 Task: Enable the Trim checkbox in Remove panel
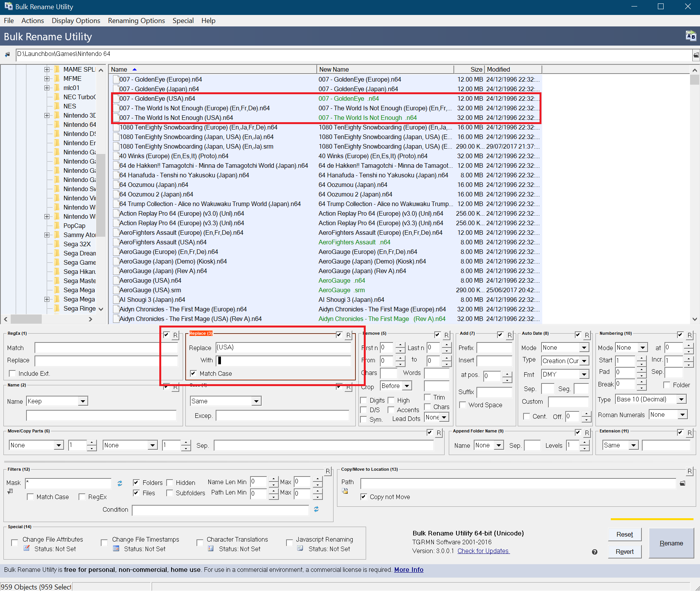click(427, 397)
